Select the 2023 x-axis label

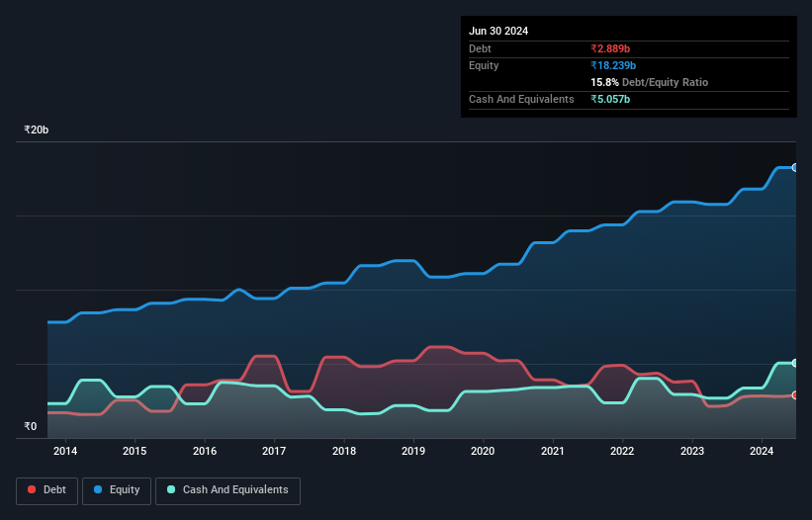(692, 451)
